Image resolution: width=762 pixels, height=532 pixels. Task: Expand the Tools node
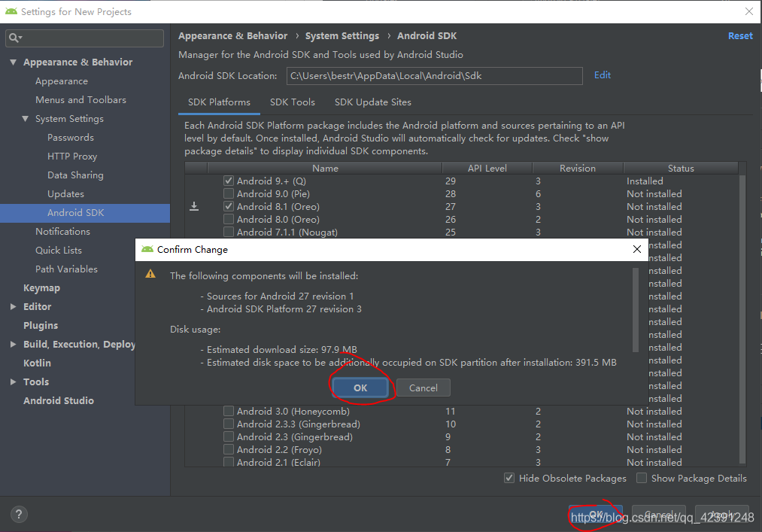point(12,382)
